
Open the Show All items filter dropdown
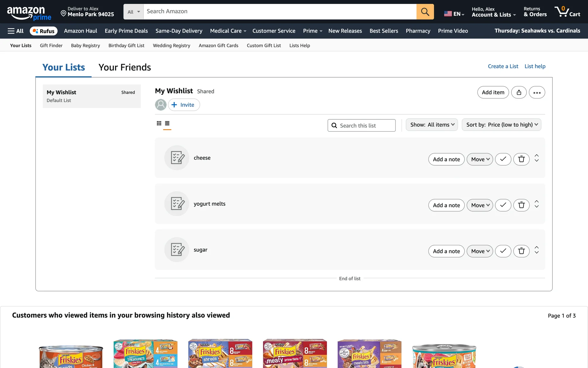pyautogui.click(x=432, y=125)
